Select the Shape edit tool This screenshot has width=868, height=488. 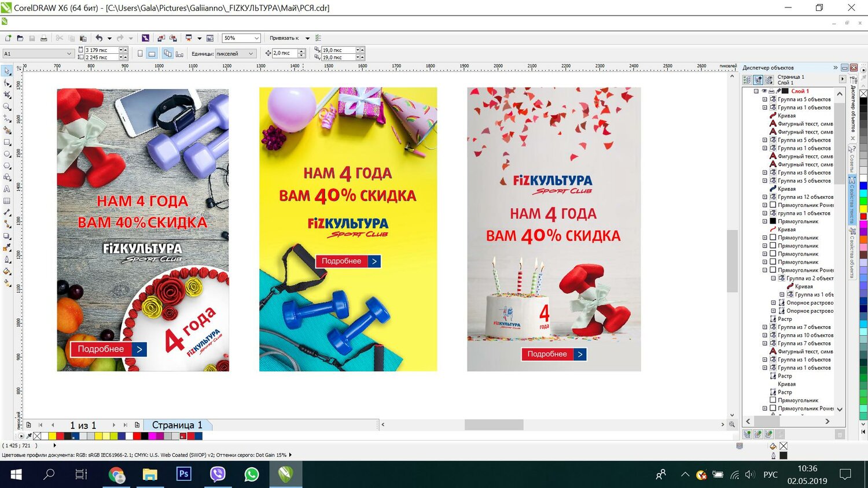7,83
